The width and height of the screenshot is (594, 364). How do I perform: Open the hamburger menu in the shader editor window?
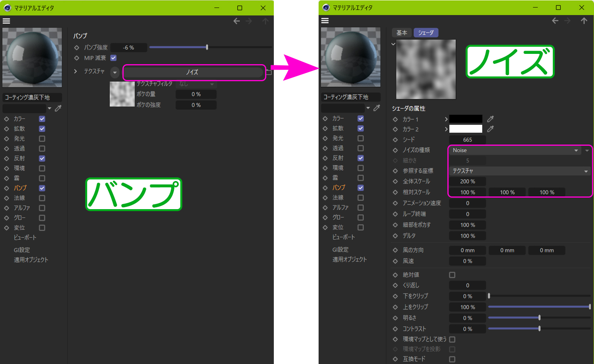click(x=325, y=21)
